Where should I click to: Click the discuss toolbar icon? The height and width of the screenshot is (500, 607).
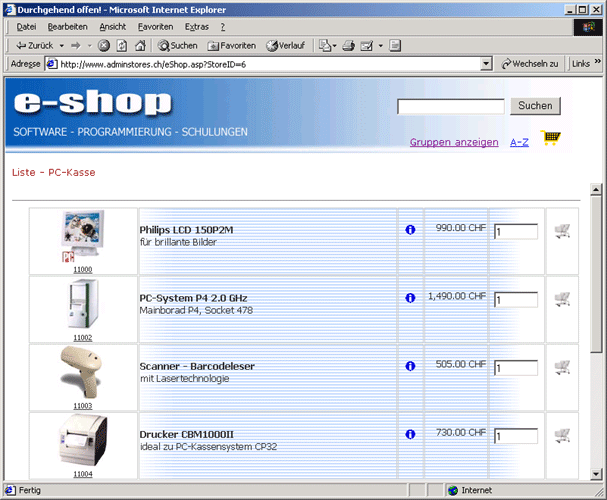395,46
